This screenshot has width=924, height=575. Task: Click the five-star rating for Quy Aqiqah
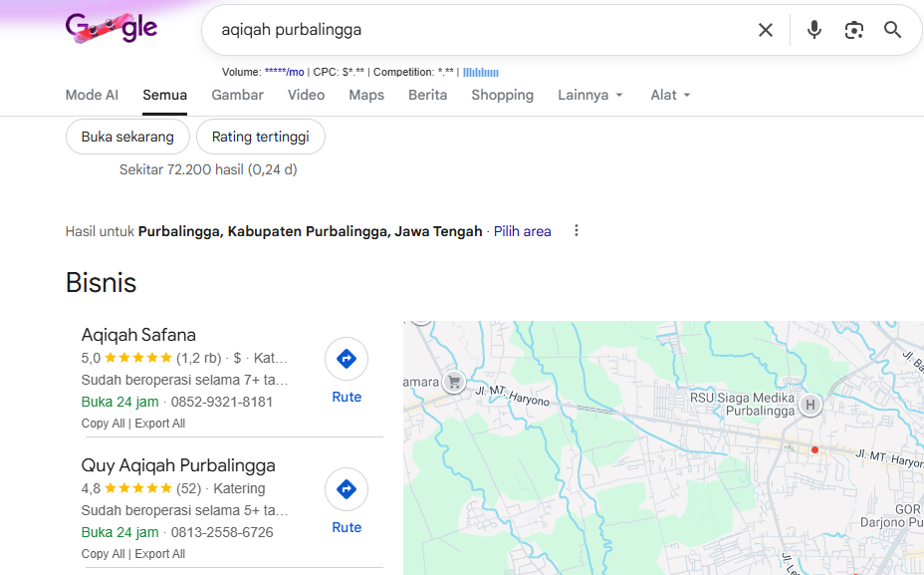(x=139, y=487)
